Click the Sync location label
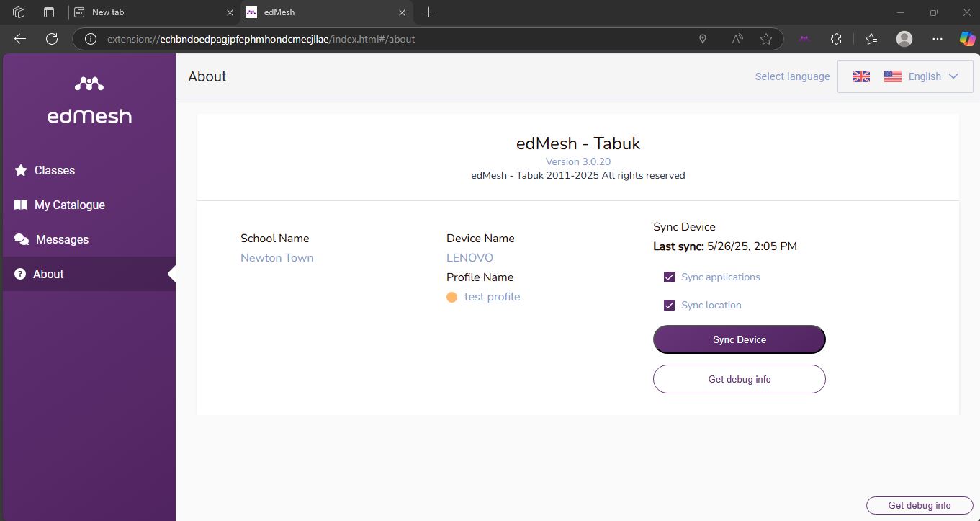This screenshot has height=521, width=980. click(x=711, y=305)
